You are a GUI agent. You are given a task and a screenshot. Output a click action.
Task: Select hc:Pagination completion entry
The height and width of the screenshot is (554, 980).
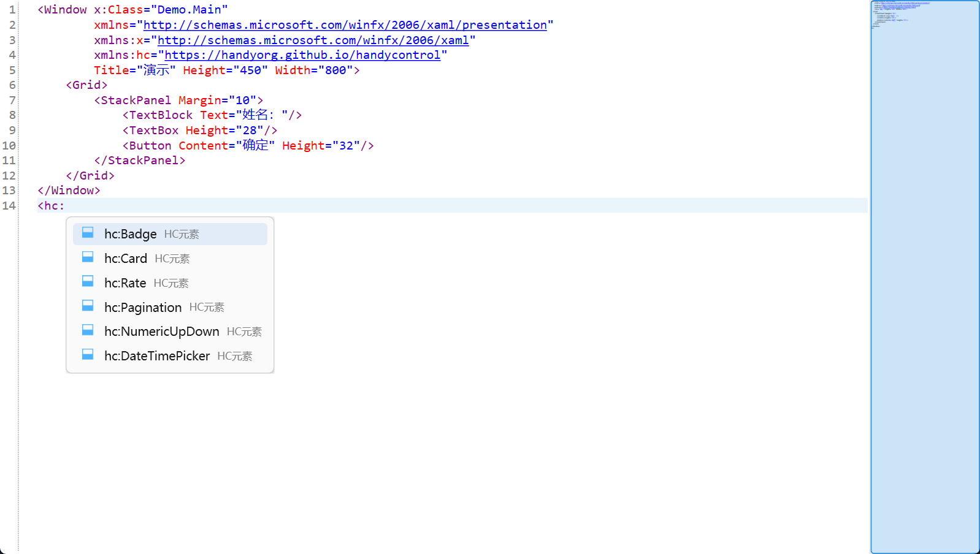(x=170, y=307)
